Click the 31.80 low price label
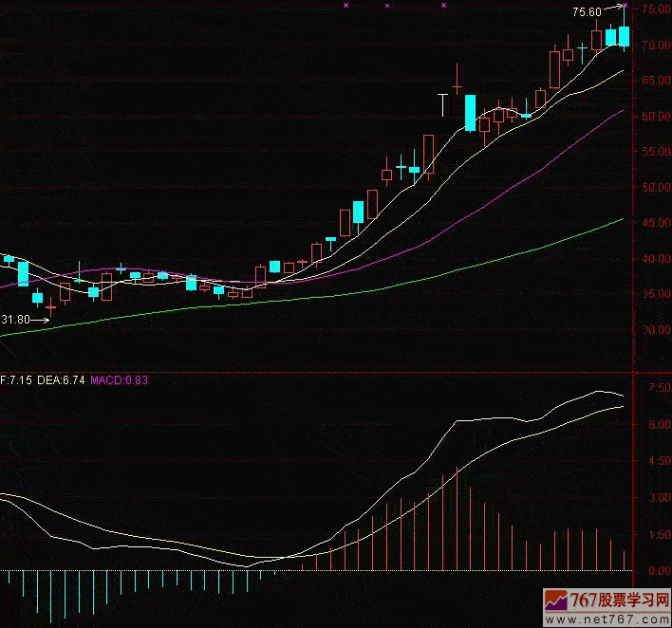The height and width of the screenshot is (628, 672). coord(13,320)
